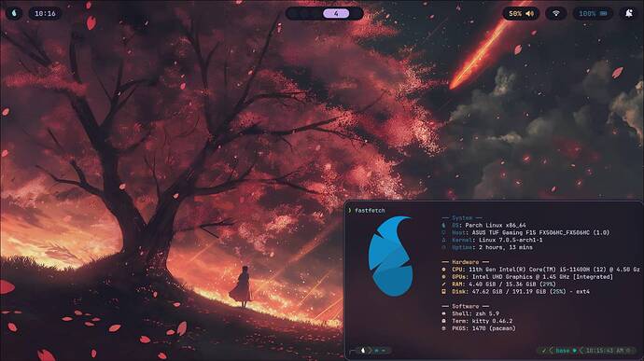Click the PKGS package icon

coord(443,328)
